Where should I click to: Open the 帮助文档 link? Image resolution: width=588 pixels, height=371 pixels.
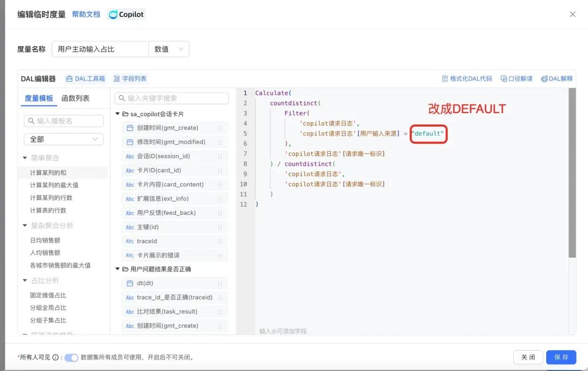click(x=86, y=15)
